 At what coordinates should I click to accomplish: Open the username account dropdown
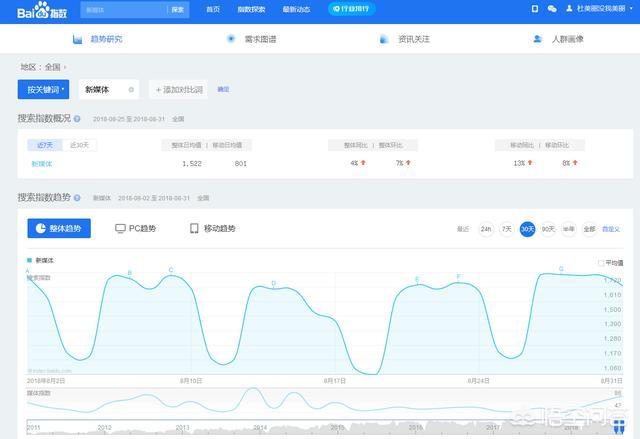click(x=604, y=8)
